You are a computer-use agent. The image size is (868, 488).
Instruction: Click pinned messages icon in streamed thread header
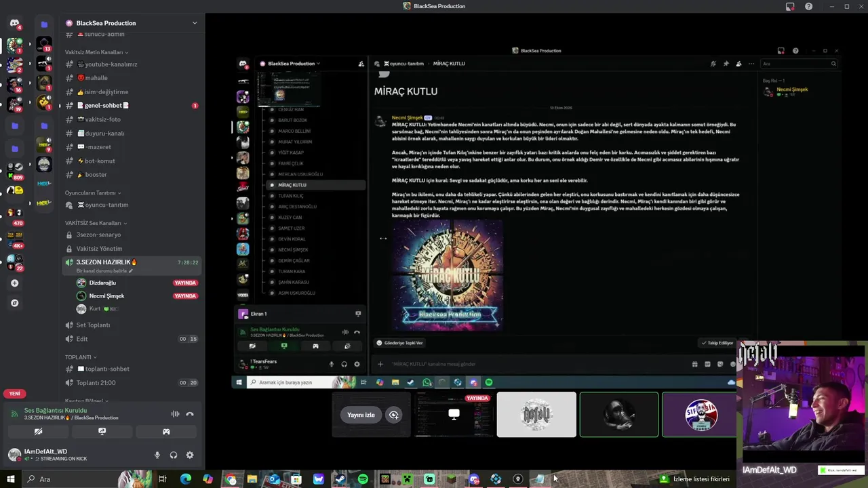726,64
